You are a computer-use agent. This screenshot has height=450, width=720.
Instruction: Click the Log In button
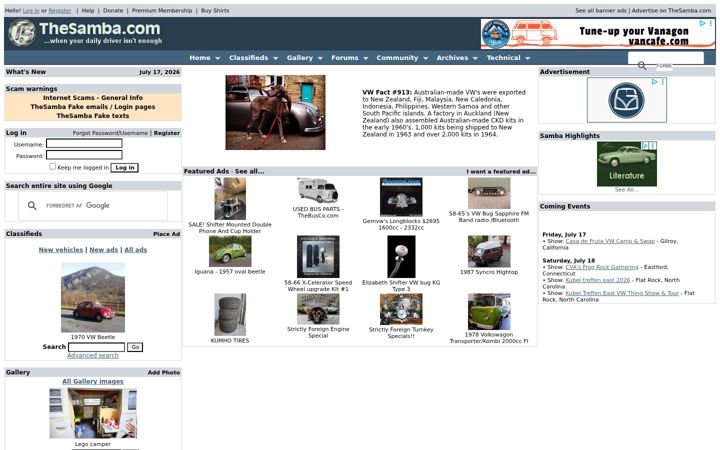point(124,168)
